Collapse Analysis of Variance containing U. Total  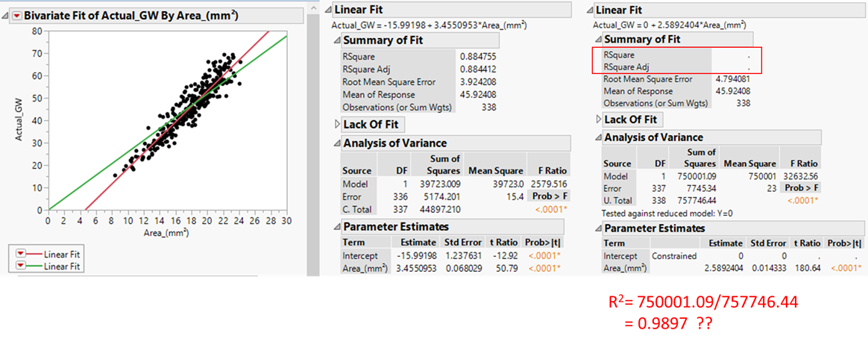pos(598,137)
